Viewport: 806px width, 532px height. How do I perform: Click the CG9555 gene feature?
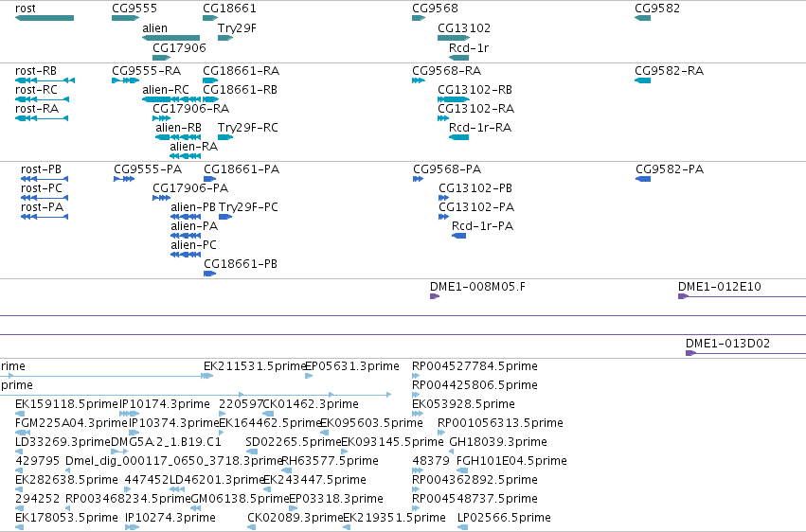click(125, 18)
